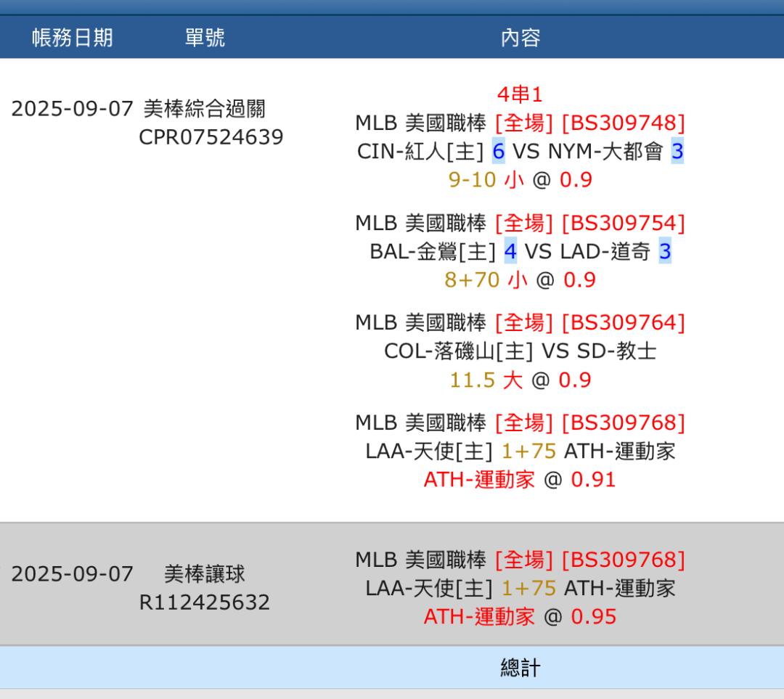The width and height of the screenshot is (784, 699).
Task: Select the 1+75 handicap in the parlay row
Action: 528,451
